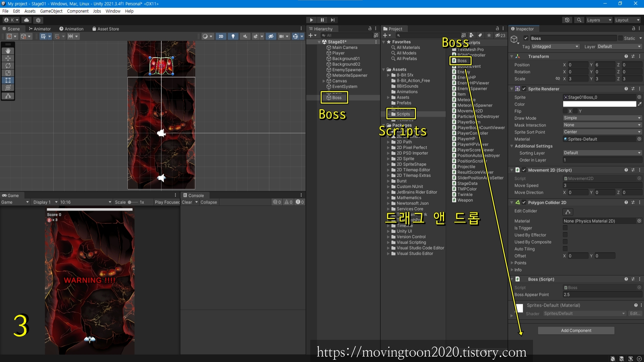Select the Rect tool

pos(8,80)
